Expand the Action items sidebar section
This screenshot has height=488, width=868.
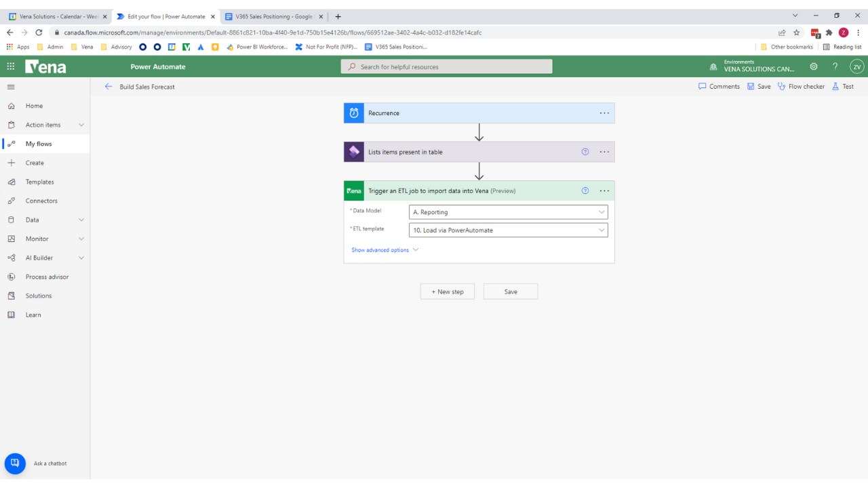81,125
